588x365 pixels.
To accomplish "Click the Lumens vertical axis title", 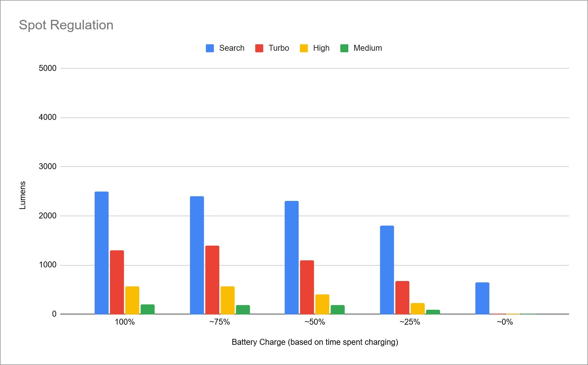I will 23,195.
